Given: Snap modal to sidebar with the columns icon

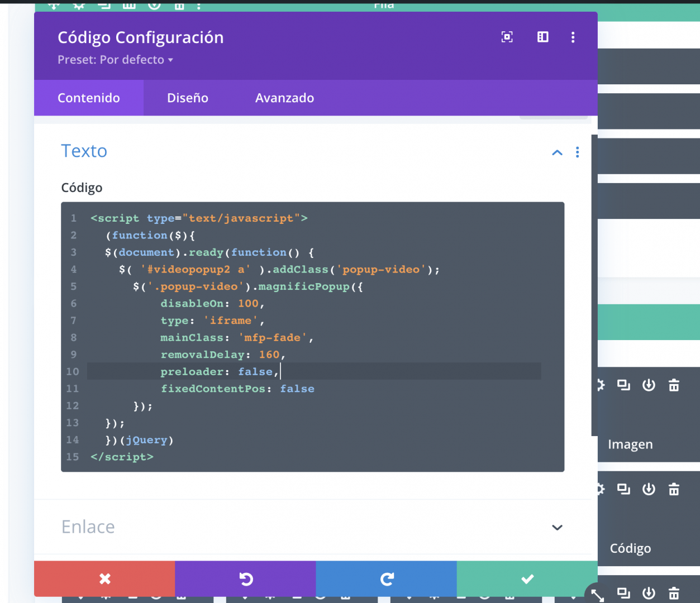Looking at the screenshot, I should [x=542, y=37].
